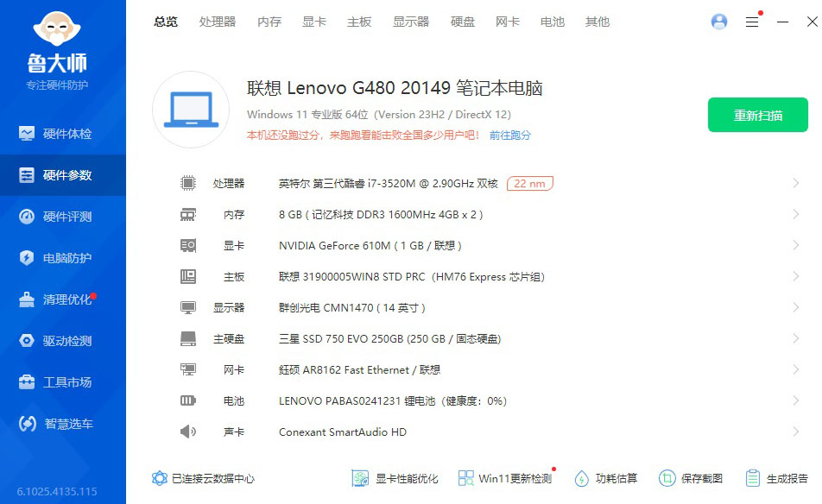Switch to the 硬盘 tab
The height and width of the screenshot is (504, 822).
pyautogui.click(x=463, y=22)
